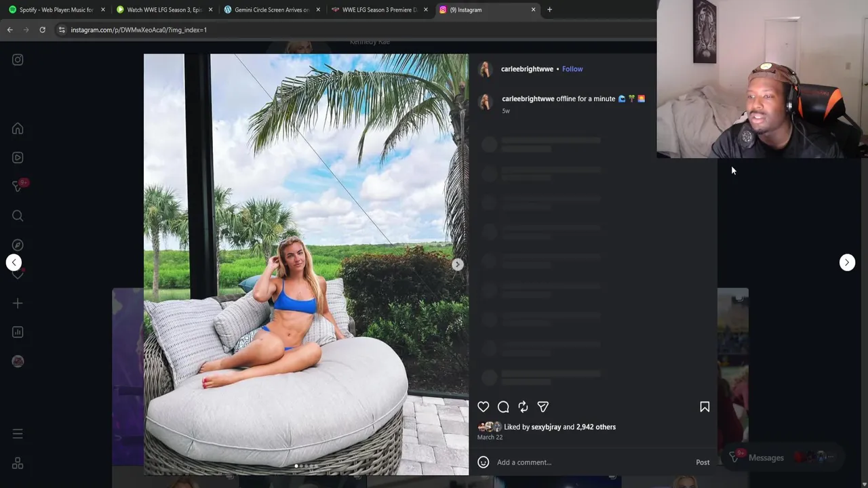Click browser back arrow
The height and width of the screenshot is (488, 868).
click(x=9, y=30)
